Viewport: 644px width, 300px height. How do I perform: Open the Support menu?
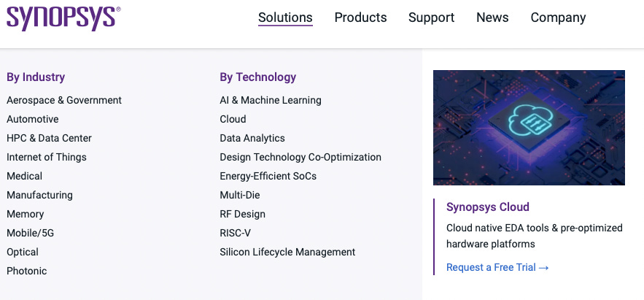click(431, 18)
